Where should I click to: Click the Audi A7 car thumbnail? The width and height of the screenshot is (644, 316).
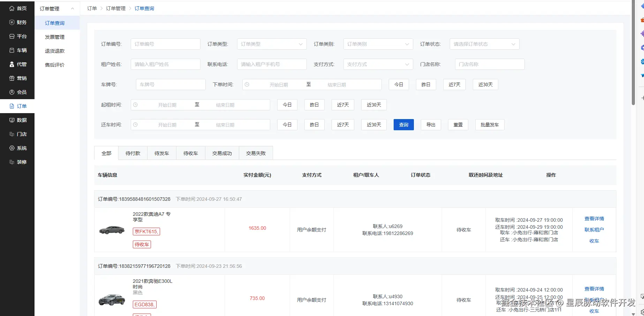point(112,230)
